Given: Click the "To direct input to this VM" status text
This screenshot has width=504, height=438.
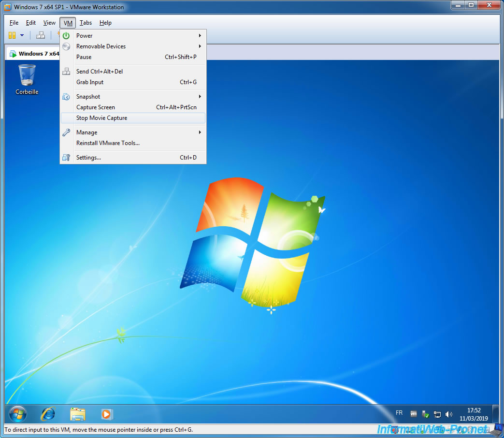Looking at the screenshot, I should [99, 430].
